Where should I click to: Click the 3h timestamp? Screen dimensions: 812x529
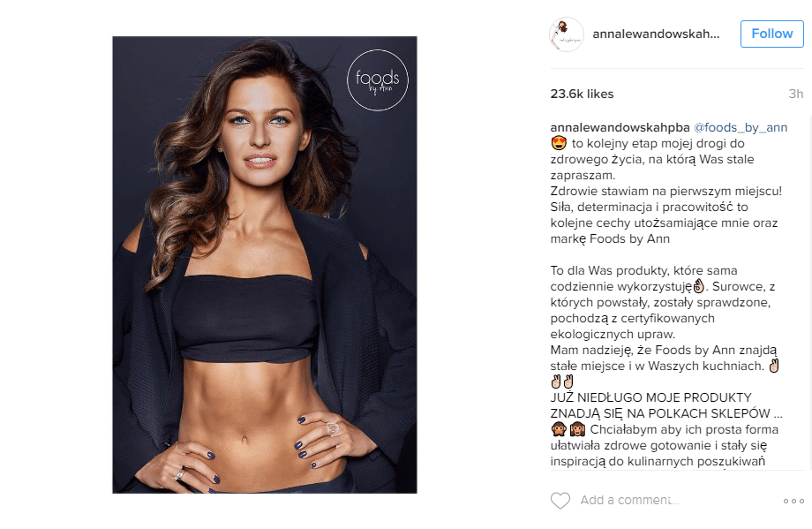coord(795,94)
